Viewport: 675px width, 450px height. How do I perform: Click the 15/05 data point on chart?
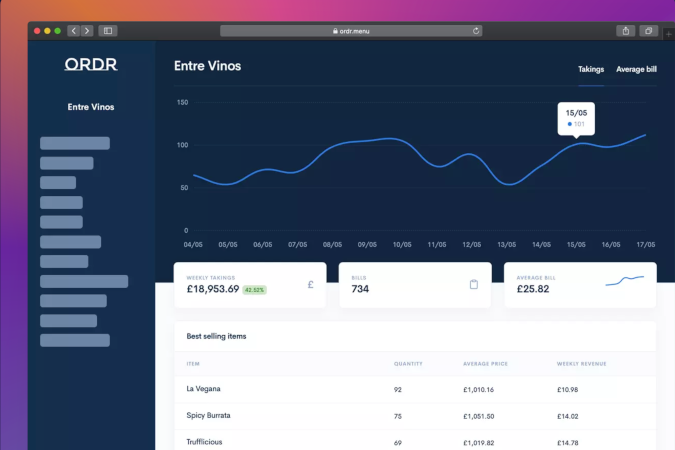[576, 145]
